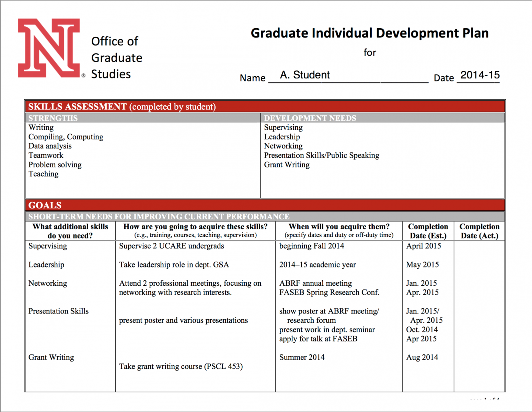Click 'When will you acquire them?' header

coord(339,231)
